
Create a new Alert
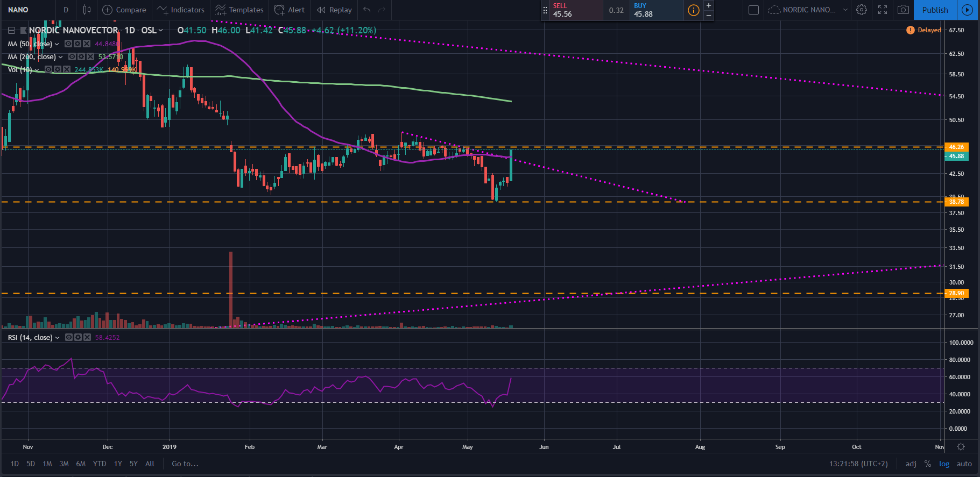coord(290,10)
